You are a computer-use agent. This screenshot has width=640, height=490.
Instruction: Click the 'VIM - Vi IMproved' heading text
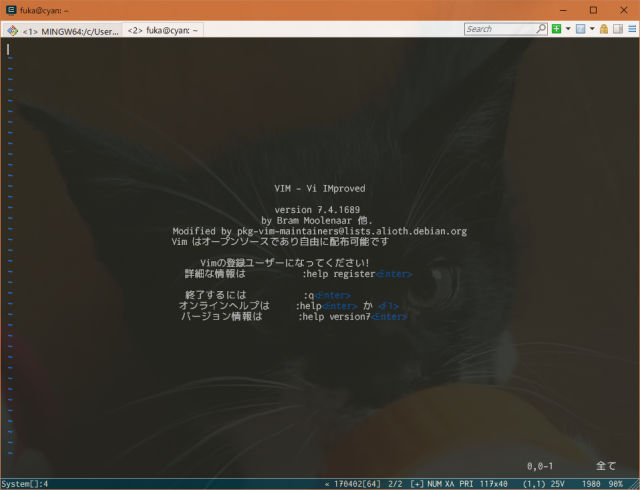pyautogui.click(x=320, y=189)
